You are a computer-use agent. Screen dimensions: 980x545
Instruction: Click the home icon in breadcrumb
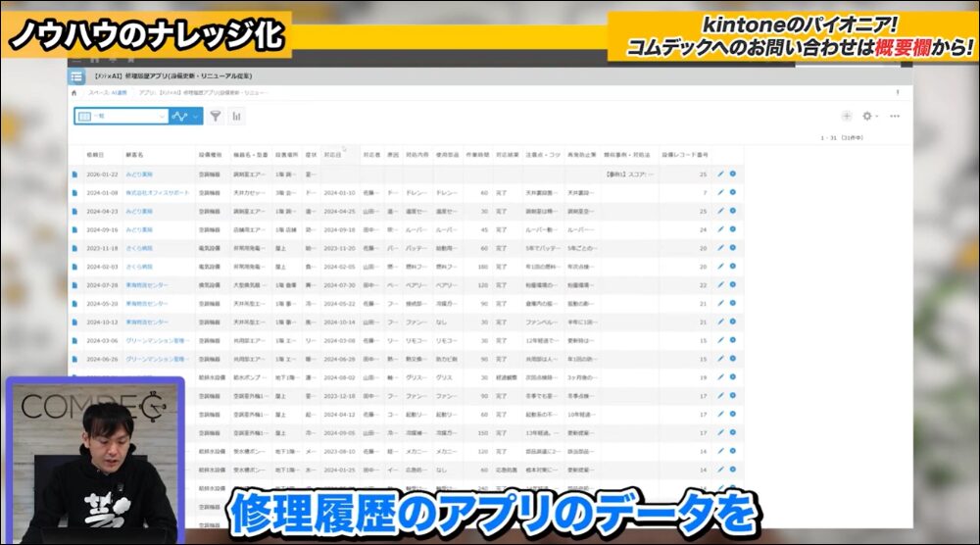pos(74,93)
